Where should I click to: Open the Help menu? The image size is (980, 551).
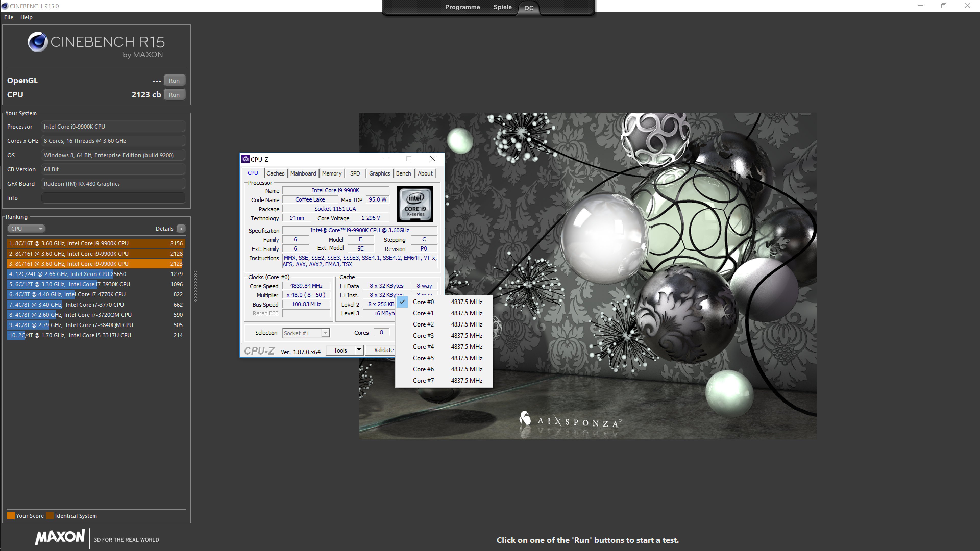pos(26,18)
